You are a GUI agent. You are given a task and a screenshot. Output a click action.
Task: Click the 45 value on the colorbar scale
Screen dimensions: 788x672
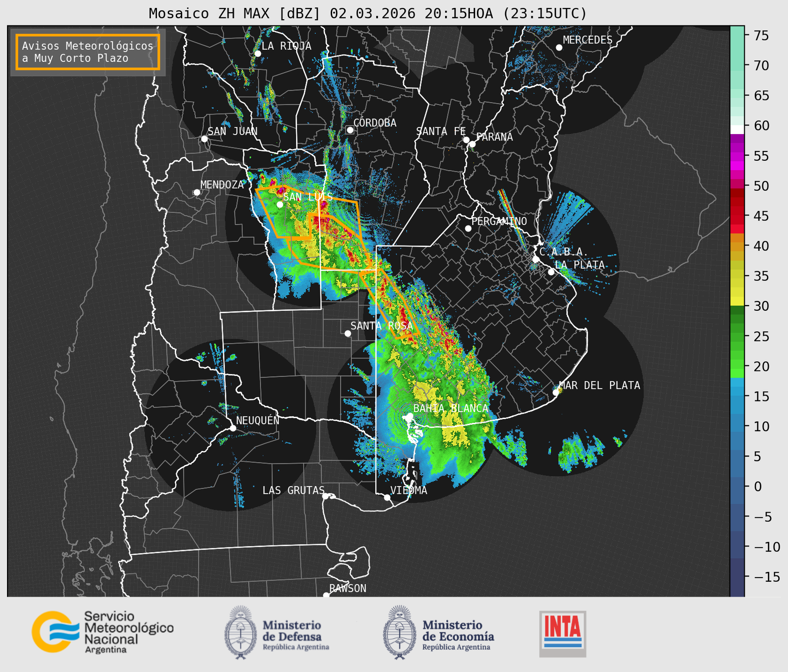pyautogui.click(x=761, y=216)
